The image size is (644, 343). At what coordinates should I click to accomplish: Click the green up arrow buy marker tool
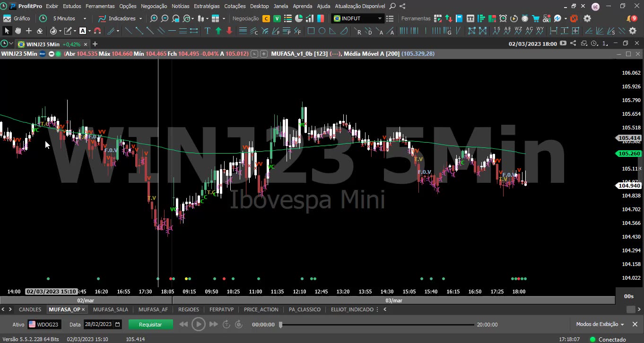(218, 30)
